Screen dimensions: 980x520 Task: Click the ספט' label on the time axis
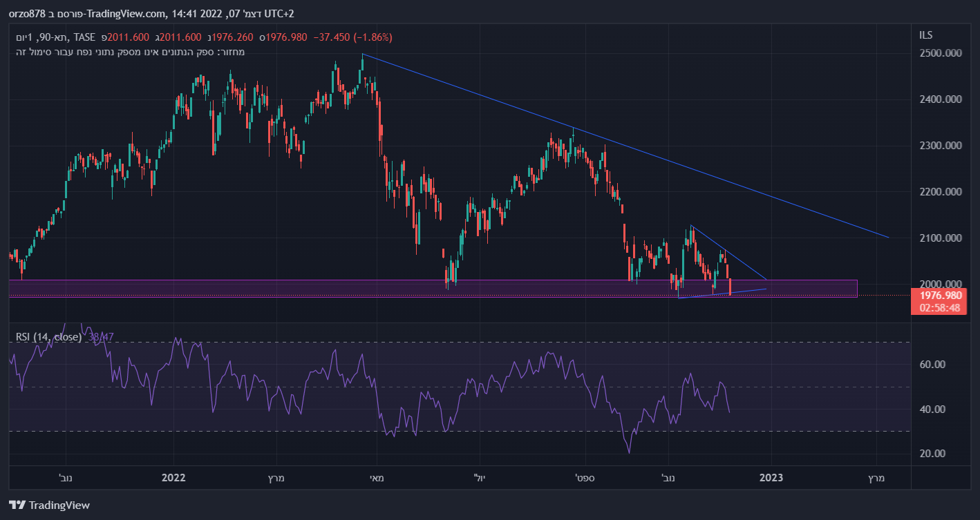tap(585, 477)
